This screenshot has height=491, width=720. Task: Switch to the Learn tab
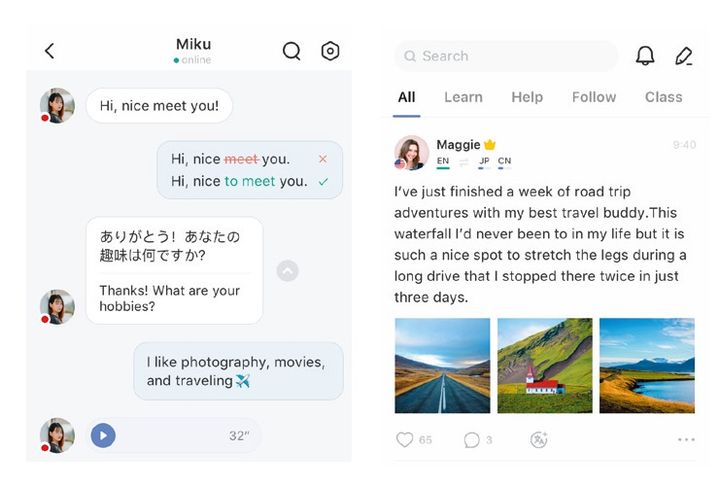click(463, 97)
